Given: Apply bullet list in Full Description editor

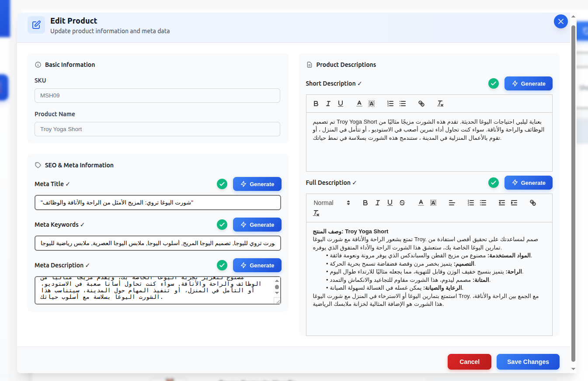Looking at the screenshot, I should [x=483, y=203].
